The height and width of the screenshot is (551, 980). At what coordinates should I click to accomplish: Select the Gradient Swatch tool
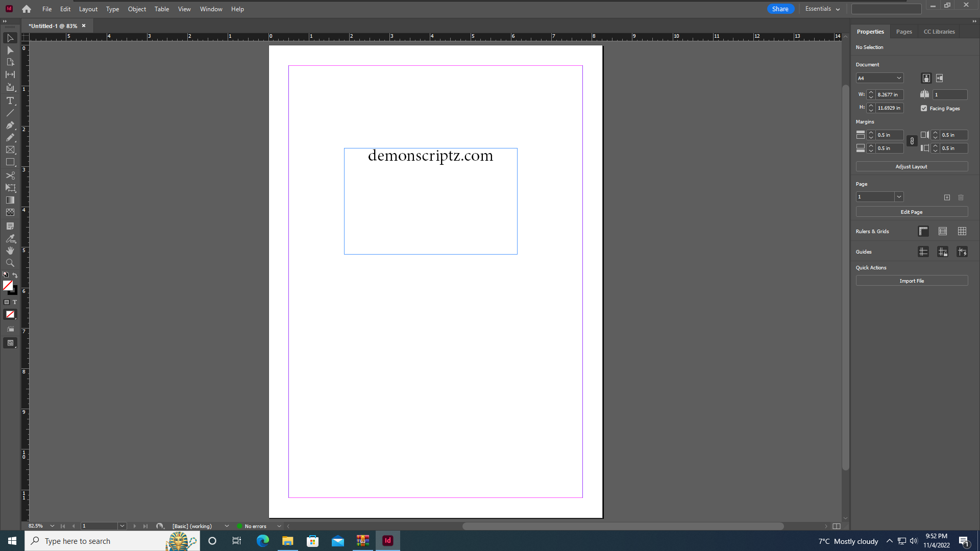10,200
